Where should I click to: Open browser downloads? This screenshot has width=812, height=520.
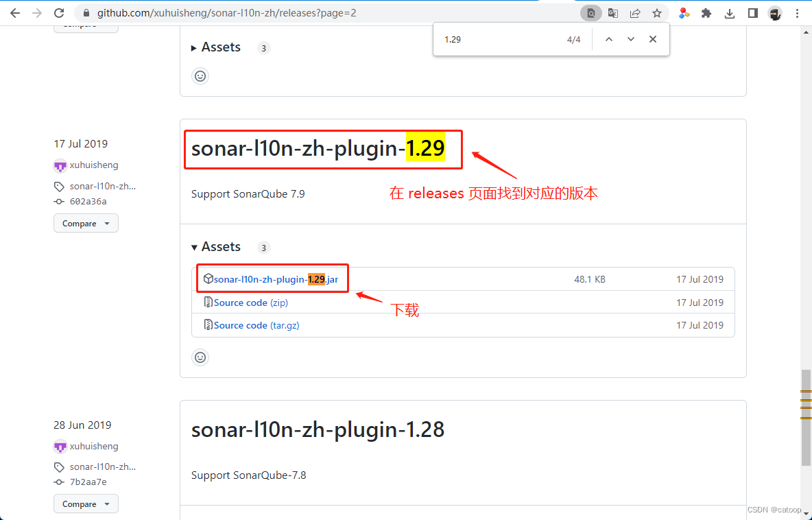730,14
